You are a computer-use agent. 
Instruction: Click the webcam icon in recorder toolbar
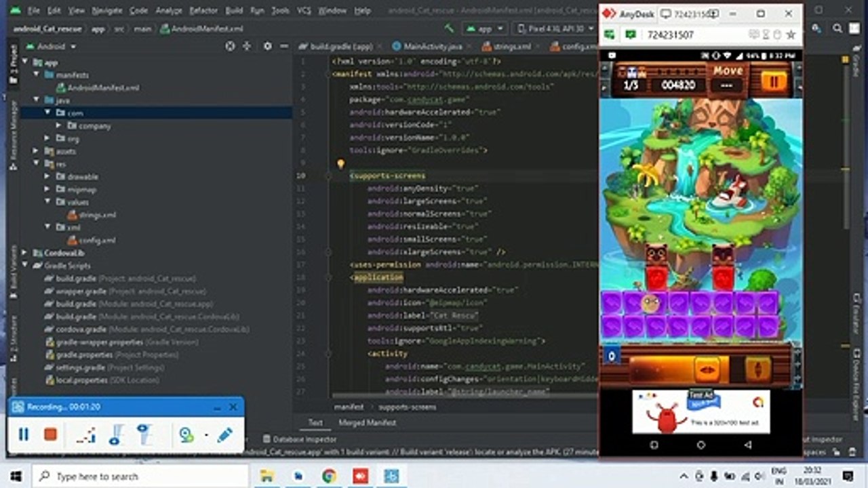pyautogui.click(x=185, y=434)
